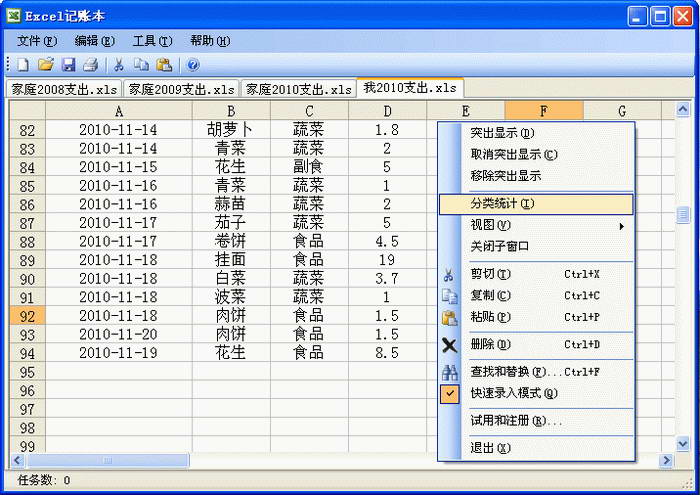Image resolution: width=700 pixels, height=495 pixels.
Task: Click the amount cell 8.5
Action: [387, 353]
